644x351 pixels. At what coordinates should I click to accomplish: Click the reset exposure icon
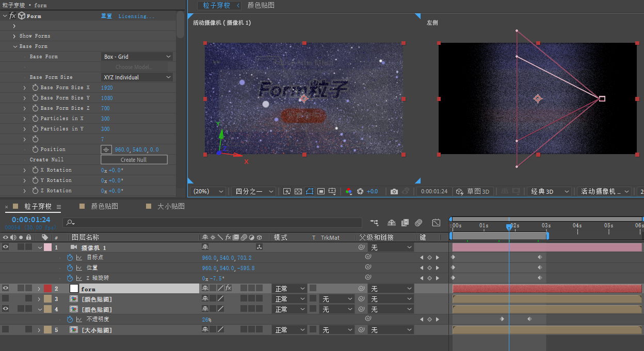[x=360, y=191]
